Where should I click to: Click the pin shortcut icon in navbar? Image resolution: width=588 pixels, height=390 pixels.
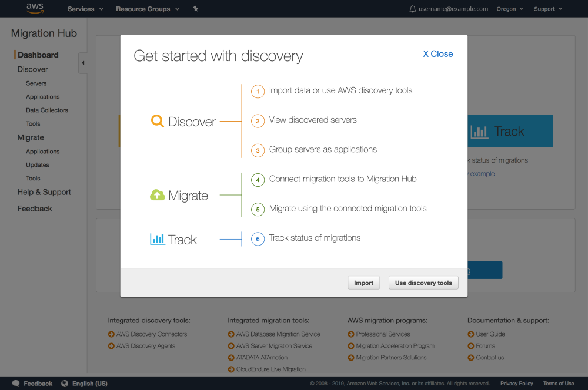pyautogui.click(x=196, y=9)
